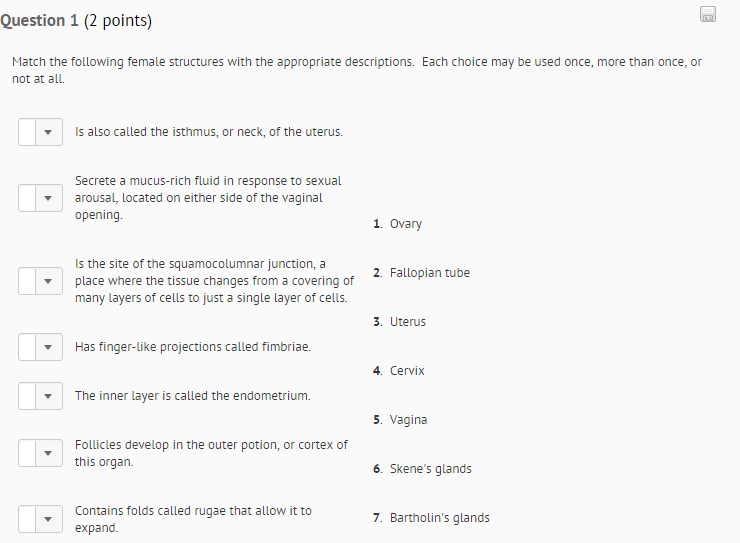Click the text about fimbriae projections
740x543 pixels.
[x=193, y=347]
